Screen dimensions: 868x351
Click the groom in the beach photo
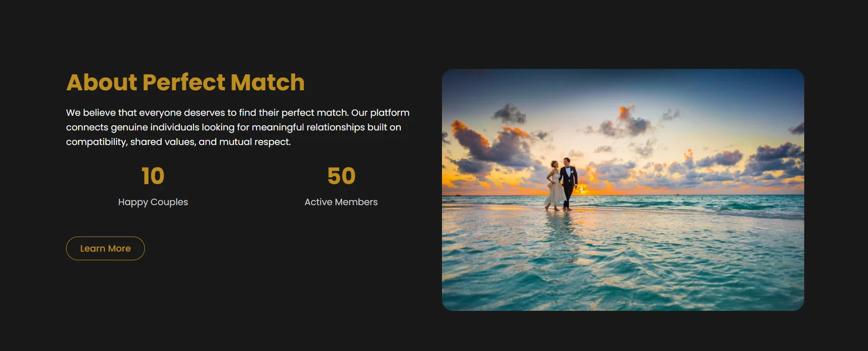[568, 183]
